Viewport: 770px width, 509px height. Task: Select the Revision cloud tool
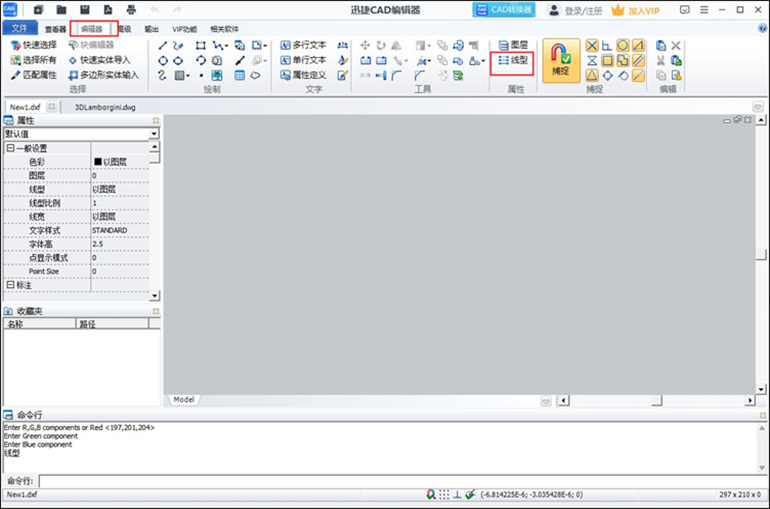pos(255,75)
